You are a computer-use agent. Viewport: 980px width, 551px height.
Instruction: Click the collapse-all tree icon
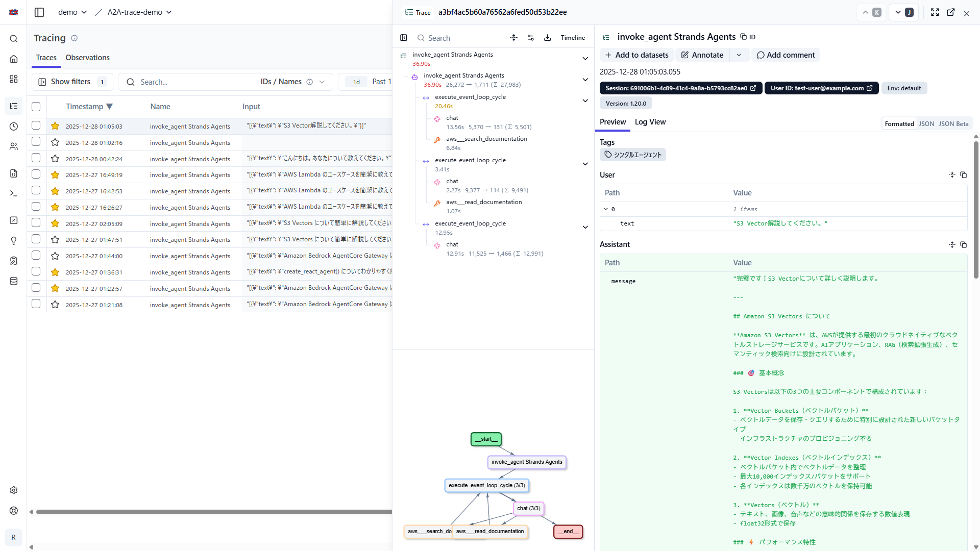point(514,38)
